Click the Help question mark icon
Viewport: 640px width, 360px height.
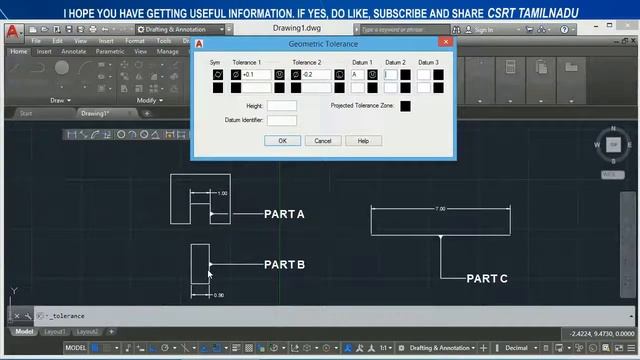[564, 29]
